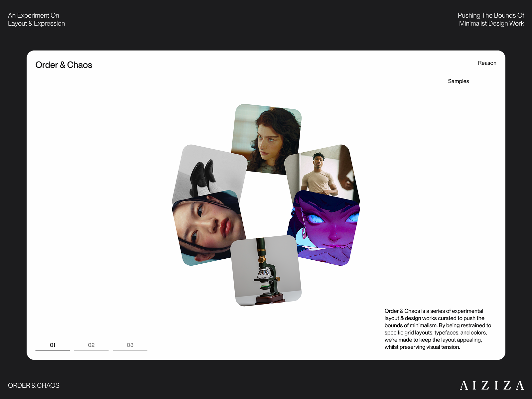Viewport: 532px width, 399px height.
Task: Open the Samples navigation link
Action: [458, 81]
